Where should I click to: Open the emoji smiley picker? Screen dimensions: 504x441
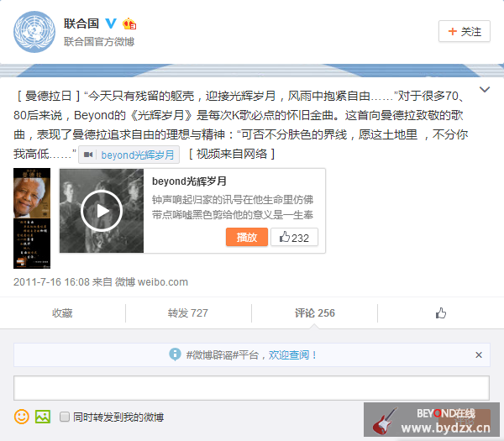click(22, 417)
